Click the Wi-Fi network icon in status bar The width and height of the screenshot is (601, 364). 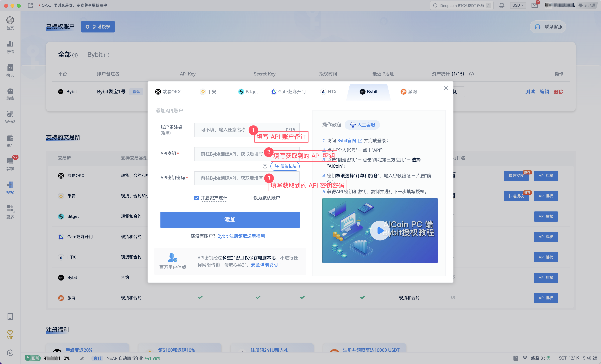(525, 358)
